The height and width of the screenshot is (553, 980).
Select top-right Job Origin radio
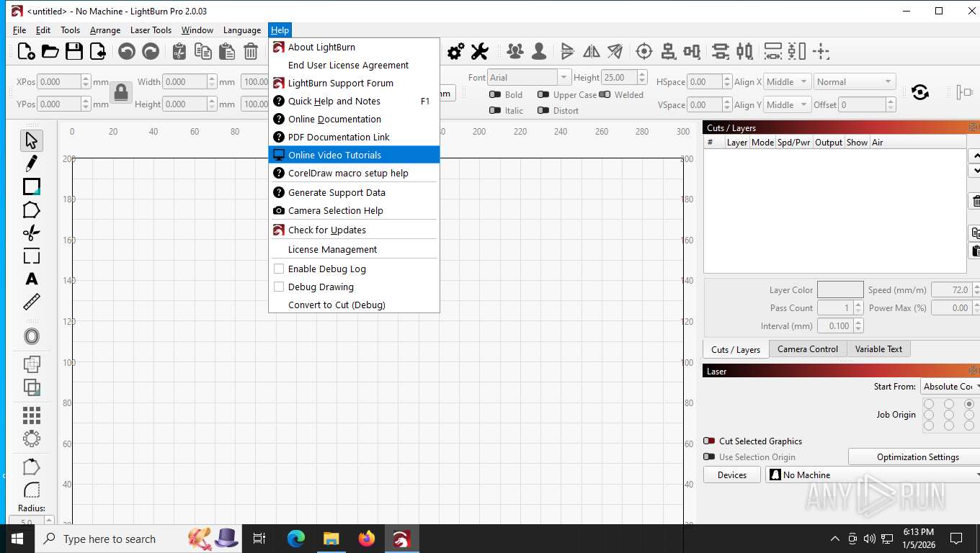[x=969, y=404]
